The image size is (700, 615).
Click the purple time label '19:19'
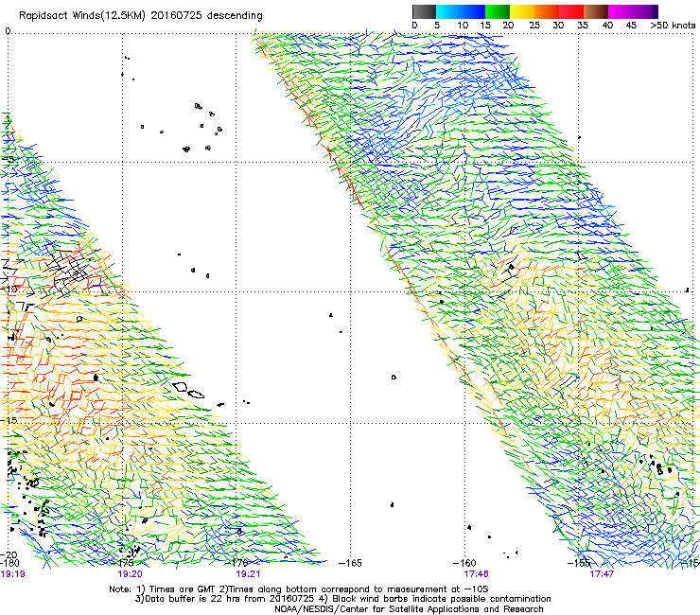click(12, 574)
